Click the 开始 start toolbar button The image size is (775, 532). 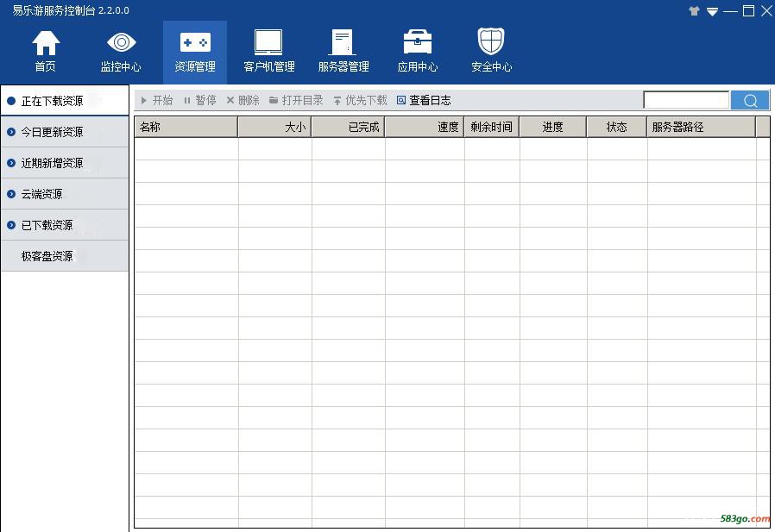click(x=157, y=100)
